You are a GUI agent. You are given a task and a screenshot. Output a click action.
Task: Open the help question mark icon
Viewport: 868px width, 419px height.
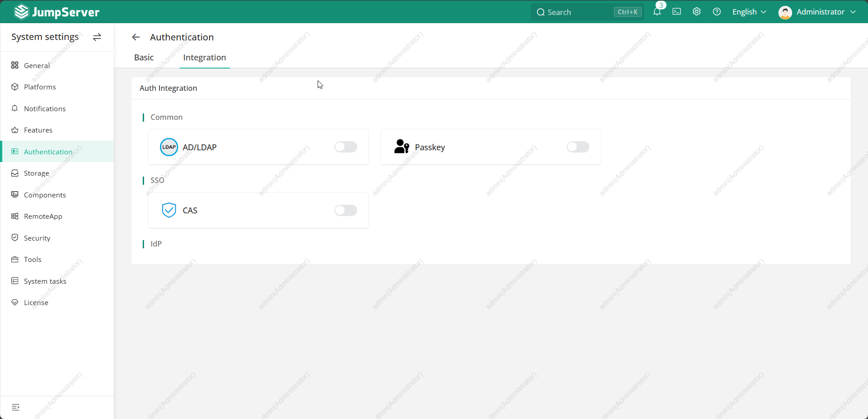717,12
